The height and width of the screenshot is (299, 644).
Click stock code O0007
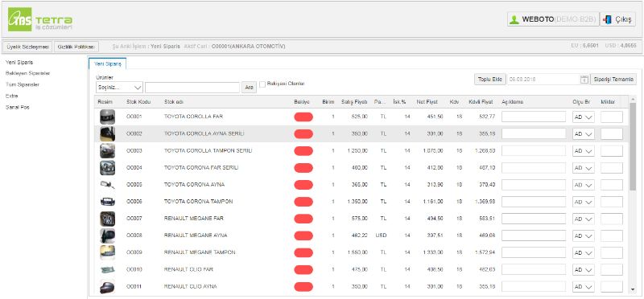pyautogui.click(x=134, y=219)
